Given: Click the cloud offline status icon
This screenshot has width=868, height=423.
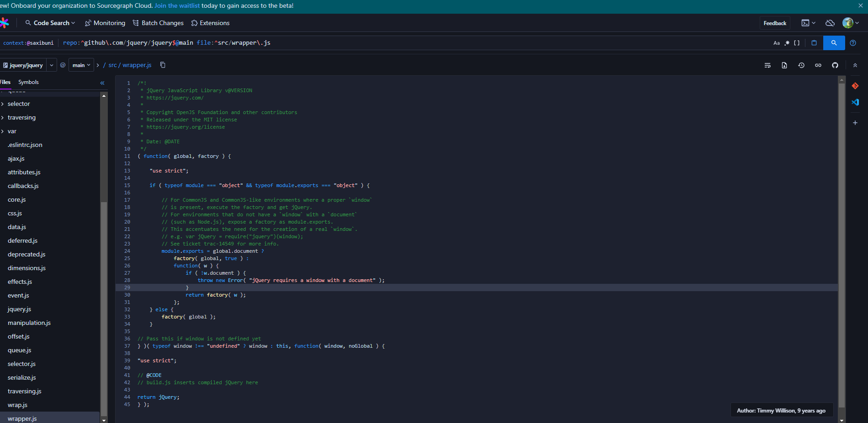Looking at the screenshot, I should coord(830,23).
